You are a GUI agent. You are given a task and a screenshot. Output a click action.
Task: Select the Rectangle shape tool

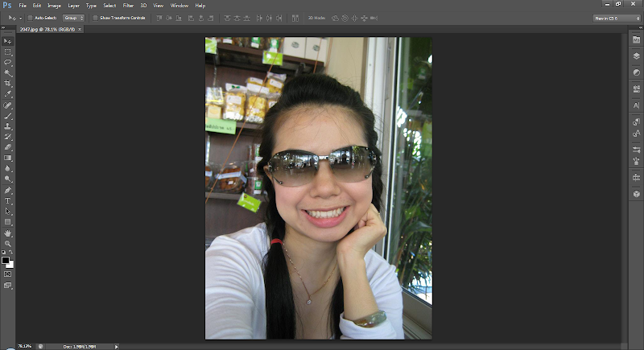pyautogui.click(x=8, y=222)
